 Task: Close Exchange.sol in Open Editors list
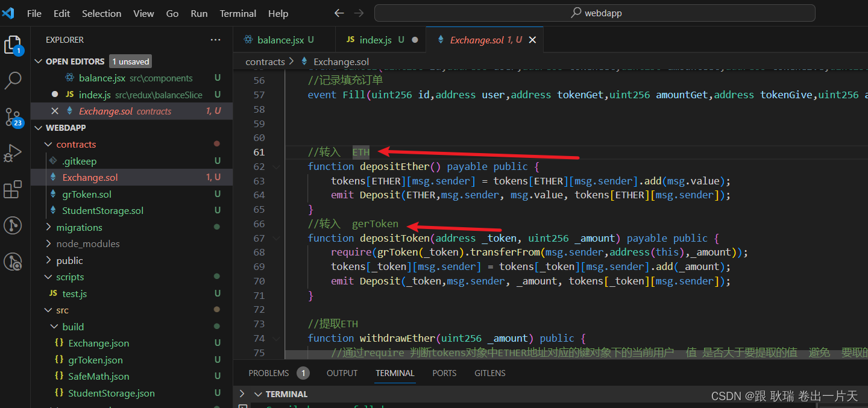point(55,111)
